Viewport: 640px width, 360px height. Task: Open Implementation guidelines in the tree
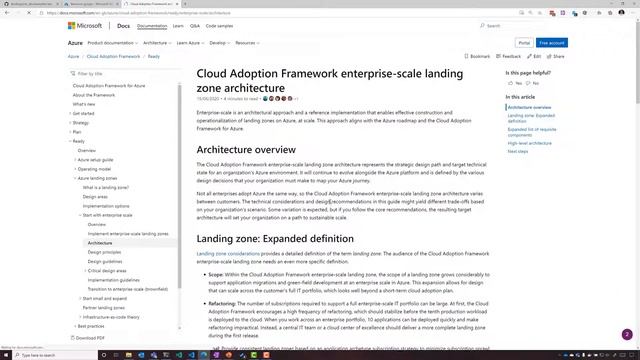tap(113, 280)
